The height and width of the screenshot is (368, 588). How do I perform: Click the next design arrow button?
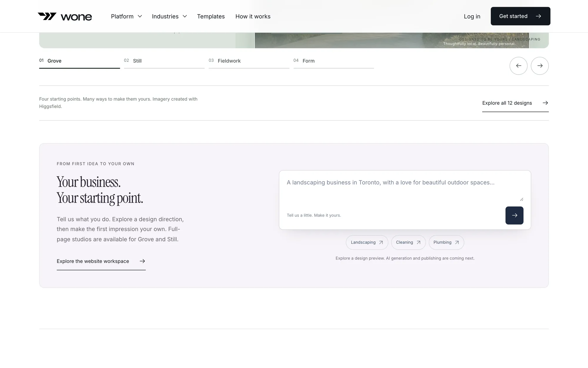click(539, 66)
